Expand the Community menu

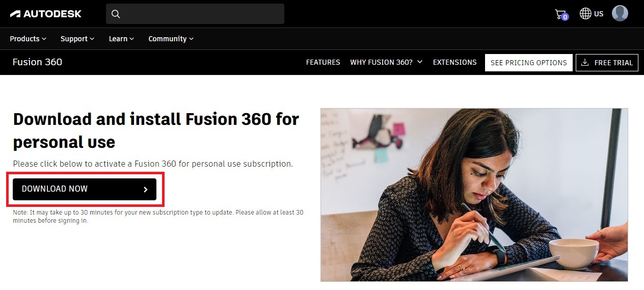[x=171, y=39]
